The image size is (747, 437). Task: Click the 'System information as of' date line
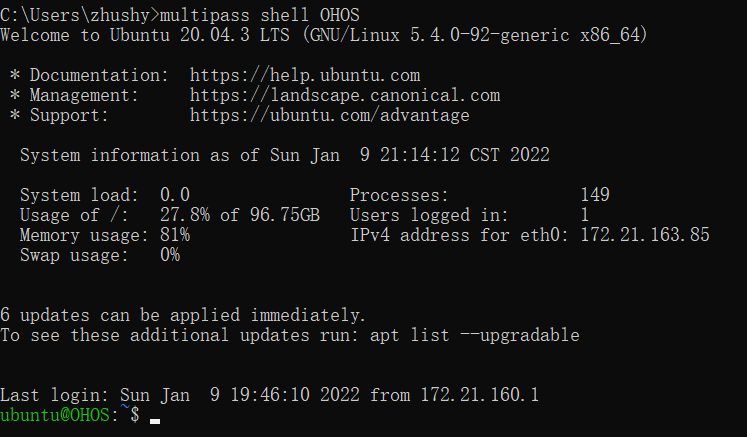coord(284,155)
